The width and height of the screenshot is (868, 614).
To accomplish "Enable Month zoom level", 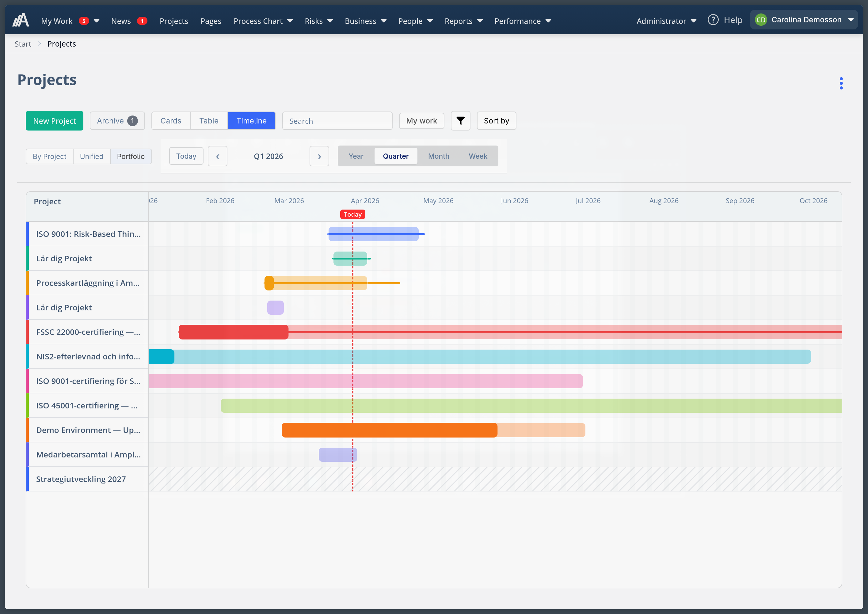I will [x=438, y=156].
